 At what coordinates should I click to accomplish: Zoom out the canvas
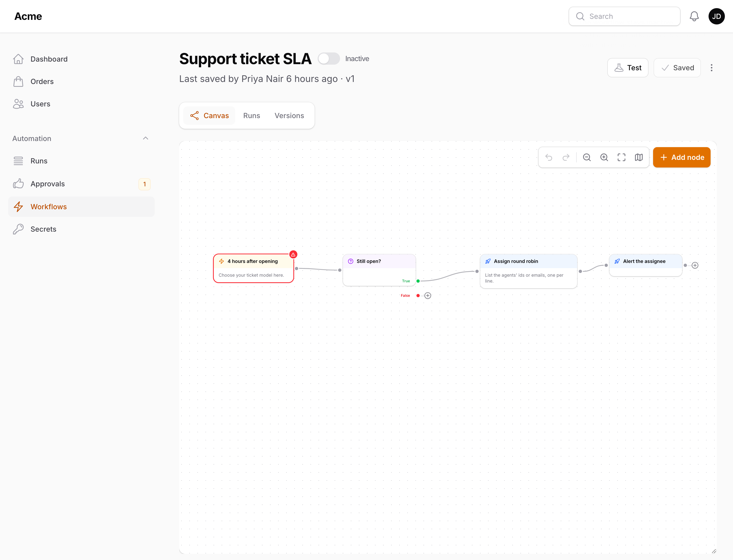587,157
